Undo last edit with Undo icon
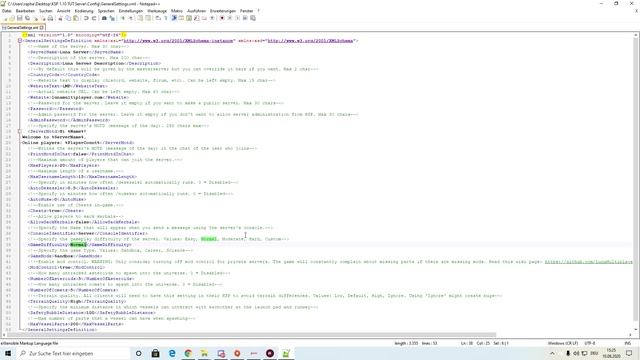 click(86, 18)
